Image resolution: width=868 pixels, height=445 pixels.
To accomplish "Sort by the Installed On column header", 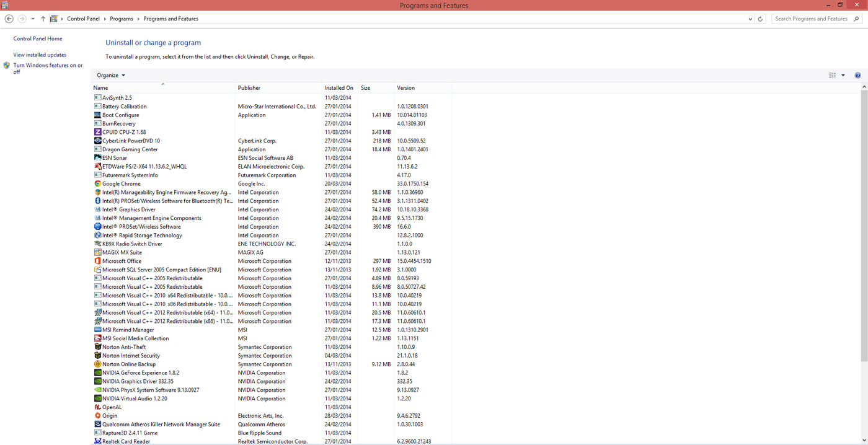I will click(x=340, y=88).
